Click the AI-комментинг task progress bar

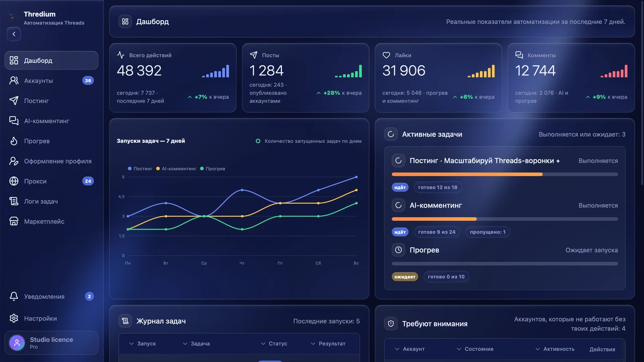pos(505,219)
